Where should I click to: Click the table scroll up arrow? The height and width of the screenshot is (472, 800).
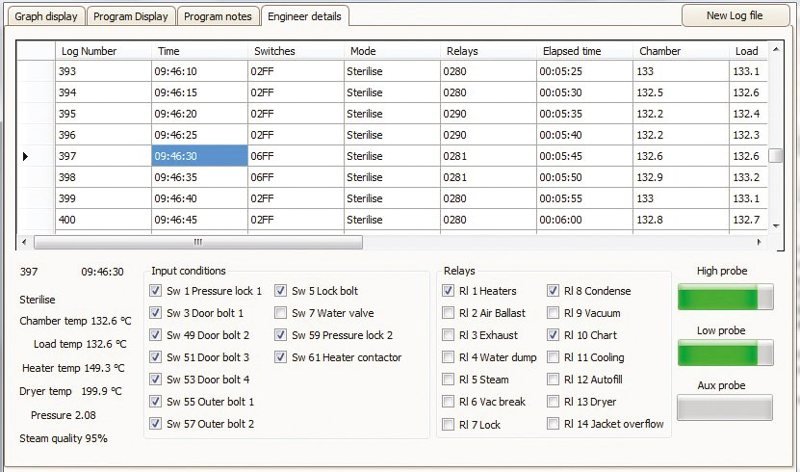click(x=776, y=49)
